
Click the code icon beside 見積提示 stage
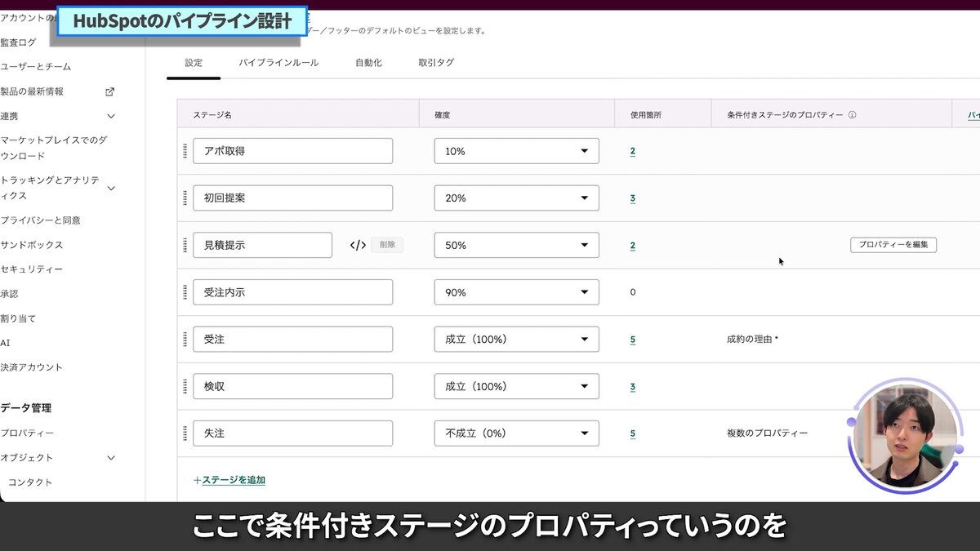(358, 245)
